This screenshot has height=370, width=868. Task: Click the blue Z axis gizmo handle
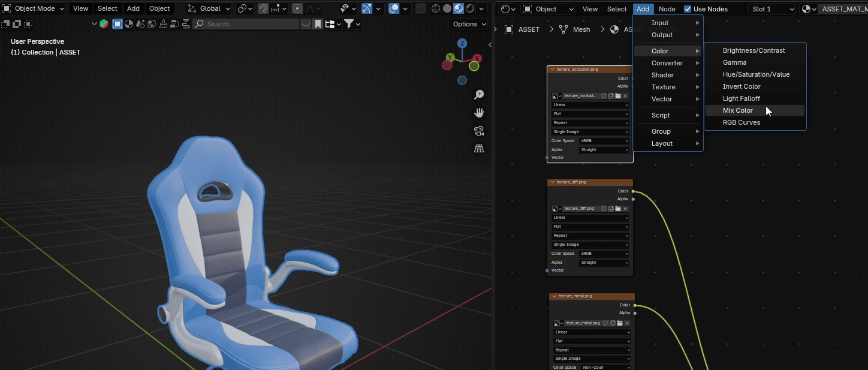coord(462,43)
